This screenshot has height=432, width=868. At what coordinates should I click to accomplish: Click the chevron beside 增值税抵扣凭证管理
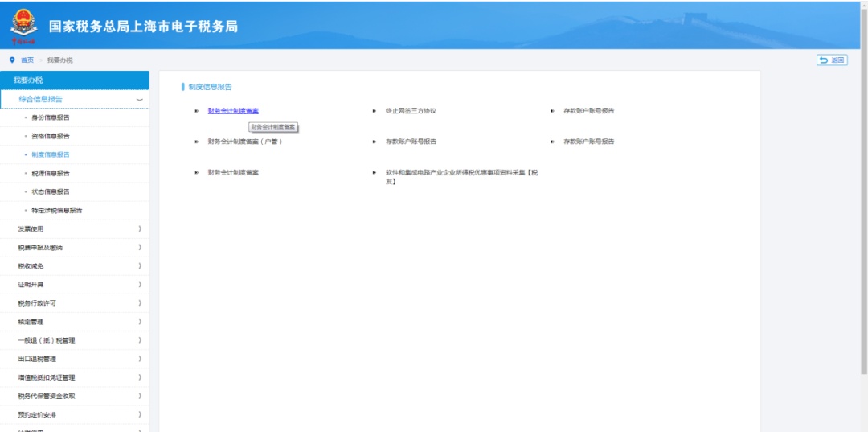[x=140, y=377]
